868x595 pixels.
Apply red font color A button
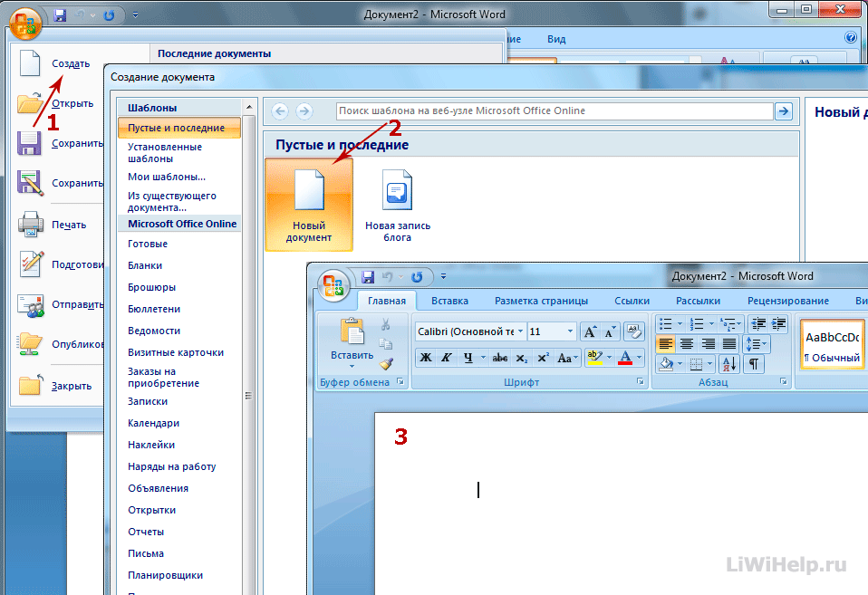(625, 358)
